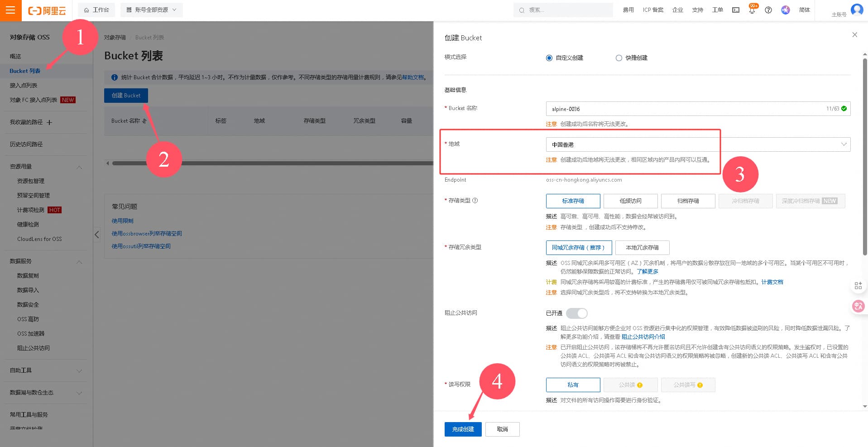Click the 完成创建 button

click(463, 429)
